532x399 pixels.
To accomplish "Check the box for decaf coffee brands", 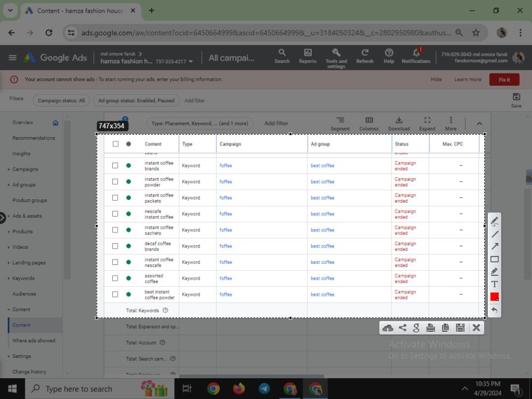I will [115, 246].
